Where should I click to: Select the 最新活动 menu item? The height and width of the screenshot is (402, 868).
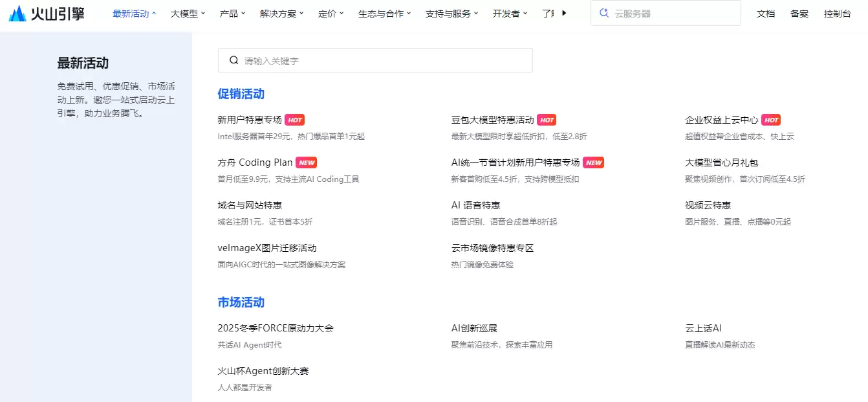[x=131, y=13]
